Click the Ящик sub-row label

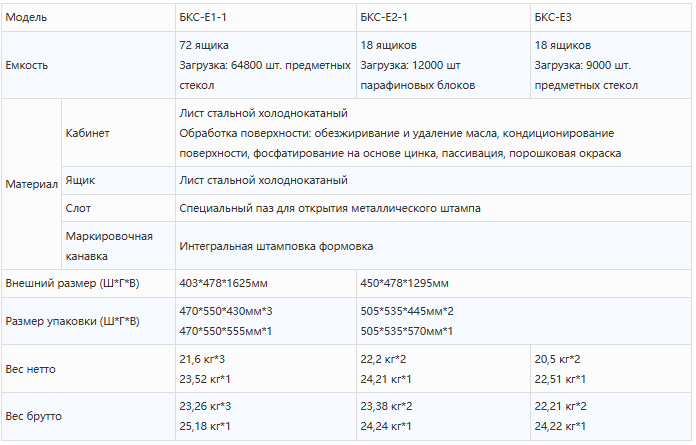pos(81,181)
